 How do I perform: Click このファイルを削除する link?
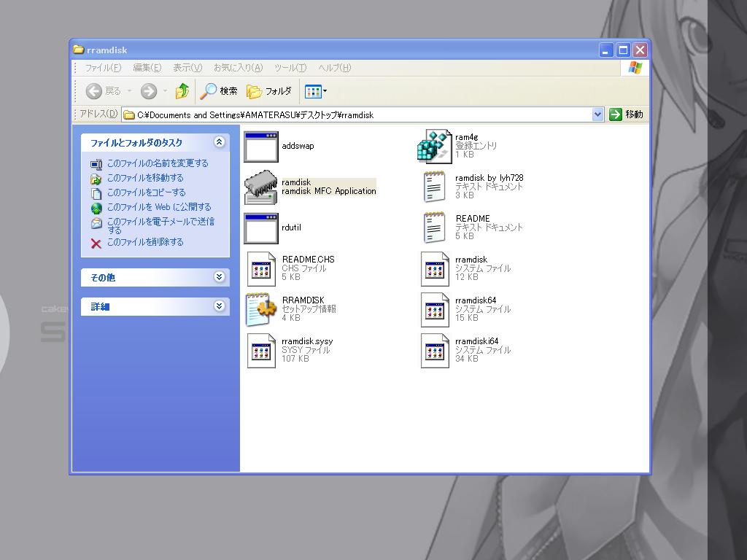[x=145, y=242]
